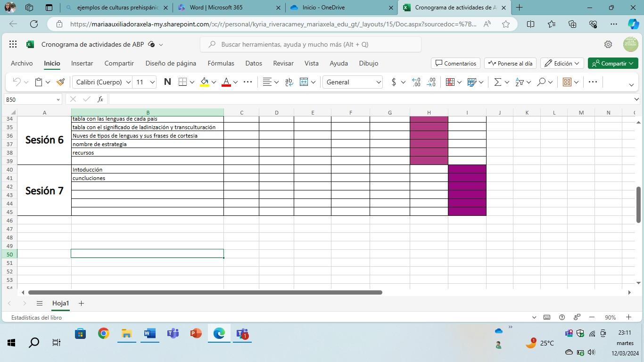
Task: Decrease decimal places
Action: tap(431, 82)
